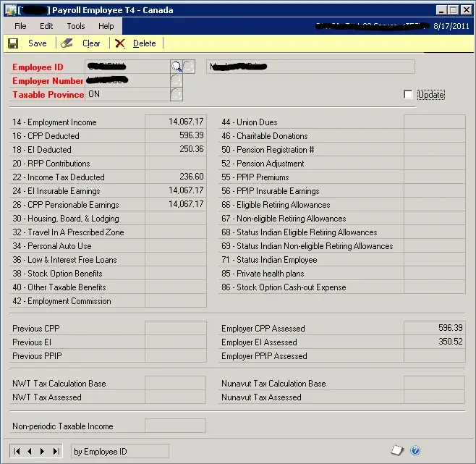476x464 pixels.
Task: Open the Edit menu
Action: (x=46, y=26)
